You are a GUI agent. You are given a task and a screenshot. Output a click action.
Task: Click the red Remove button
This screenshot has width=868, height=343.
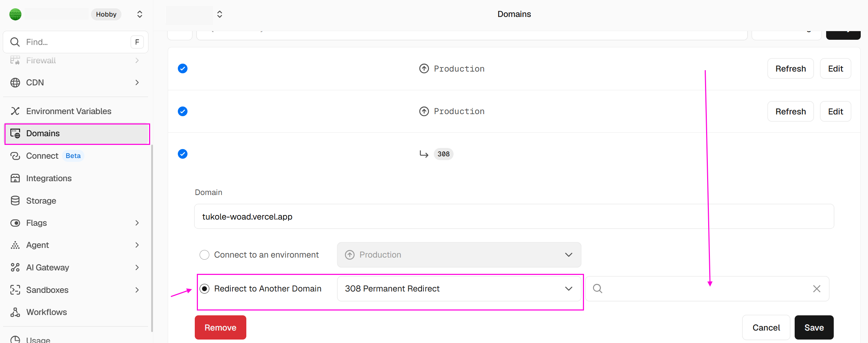click(220, 327)
